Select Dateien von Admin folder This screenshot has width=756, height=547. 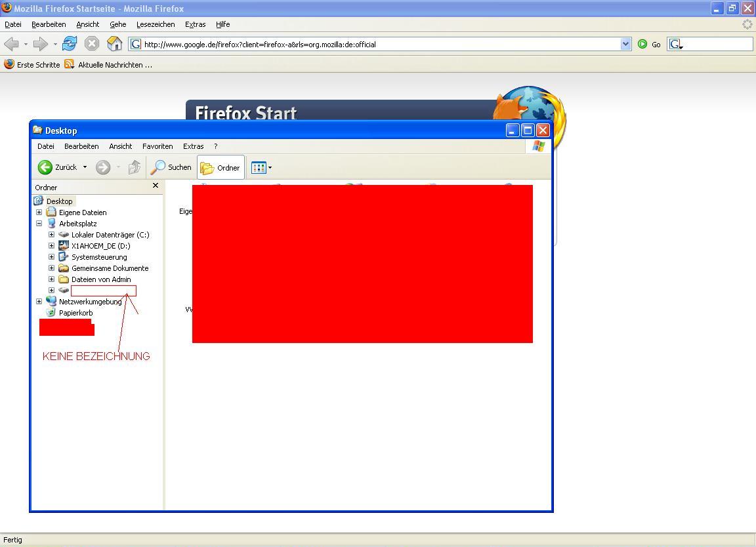tap(101, 279)
